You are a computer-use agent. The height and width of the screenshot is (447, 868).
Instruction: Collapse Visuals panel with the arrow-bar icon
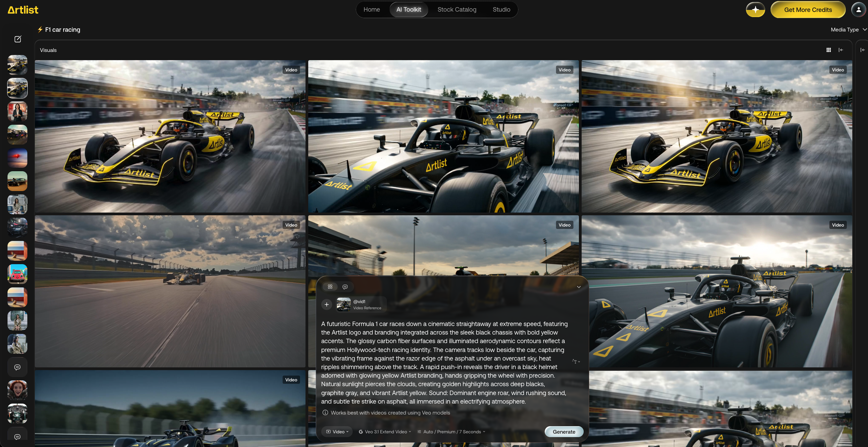click(841, 50)
